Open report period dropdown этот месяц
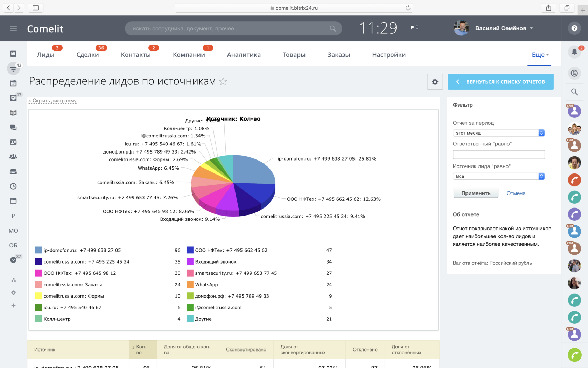Screen dimensions: 588x368 pos(498,133)
